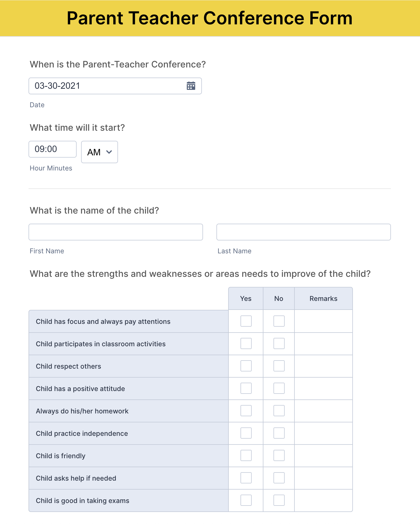
Task: Tick No for good in taking exams
Action: click(x=279, y=500)
